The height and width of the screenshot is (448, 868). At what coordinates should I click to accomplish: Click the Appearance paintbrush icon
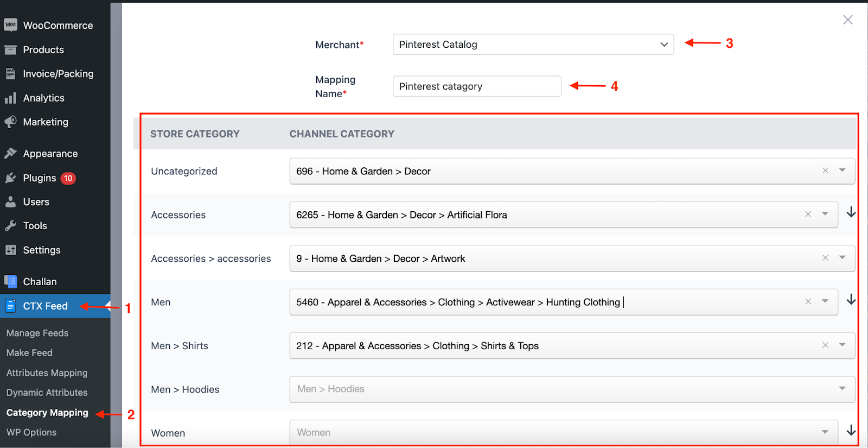pyautogui.click(x=10, y=154)
